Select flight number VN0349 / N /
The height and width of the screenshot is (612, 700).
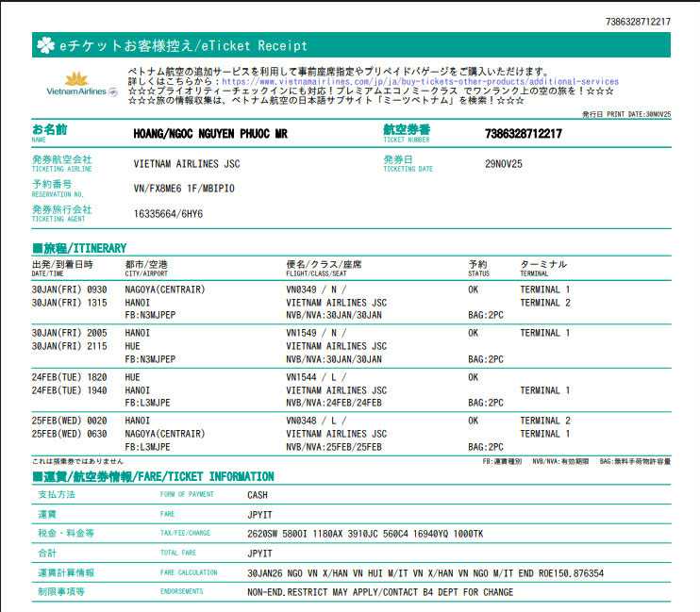pos(316,289)
